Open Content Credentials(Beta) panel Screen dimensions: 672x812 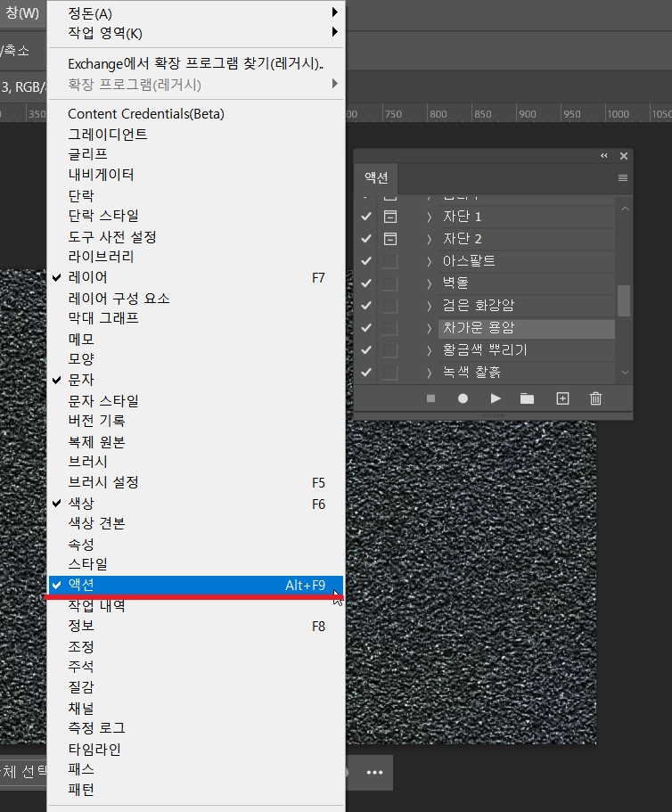click(x=196, y=113)
